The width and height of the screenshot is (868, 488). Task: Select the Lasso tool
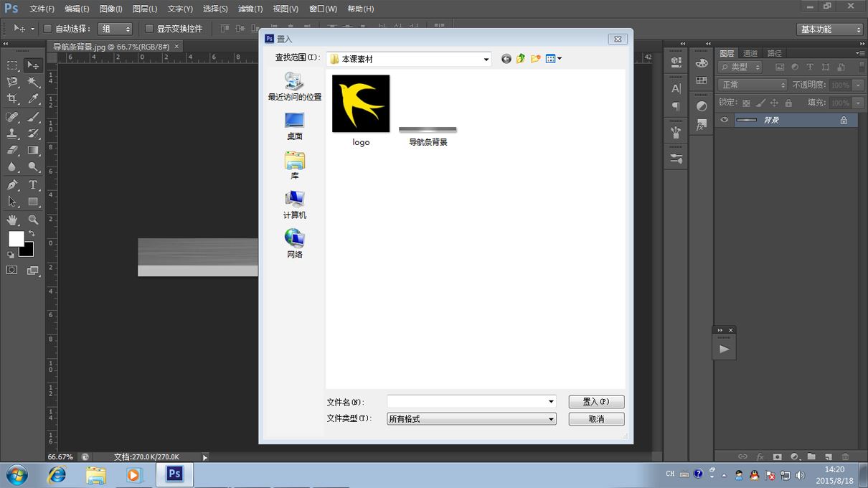(12, 83)
